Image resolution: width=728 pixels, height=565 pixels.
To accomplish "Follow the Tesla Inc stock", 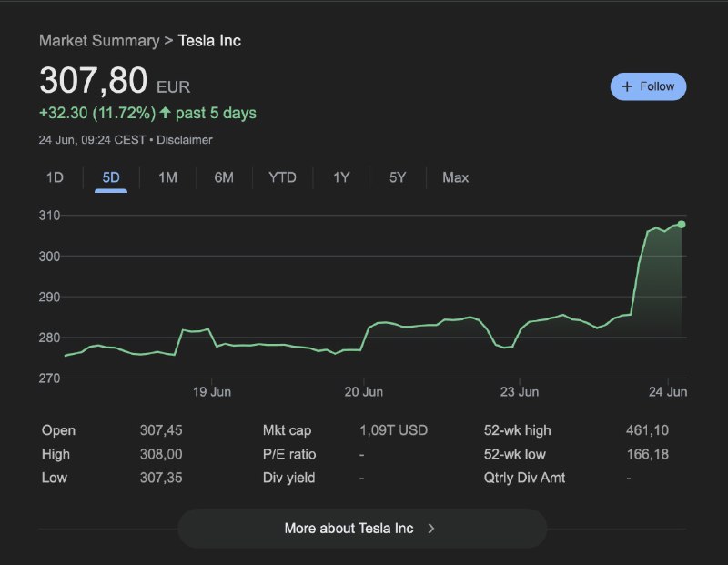I will 648,86.
